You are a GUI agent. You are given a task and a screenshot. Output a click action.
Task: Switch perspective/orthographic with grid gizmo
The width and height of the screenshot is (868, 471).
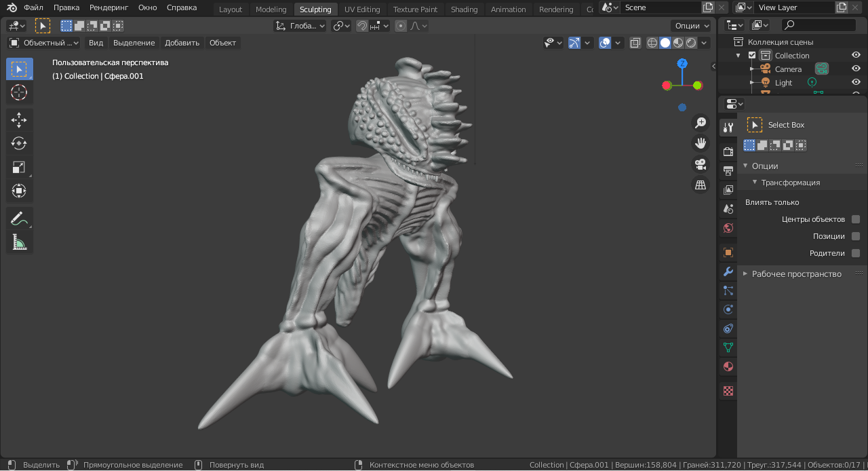(x=701, y=185)
